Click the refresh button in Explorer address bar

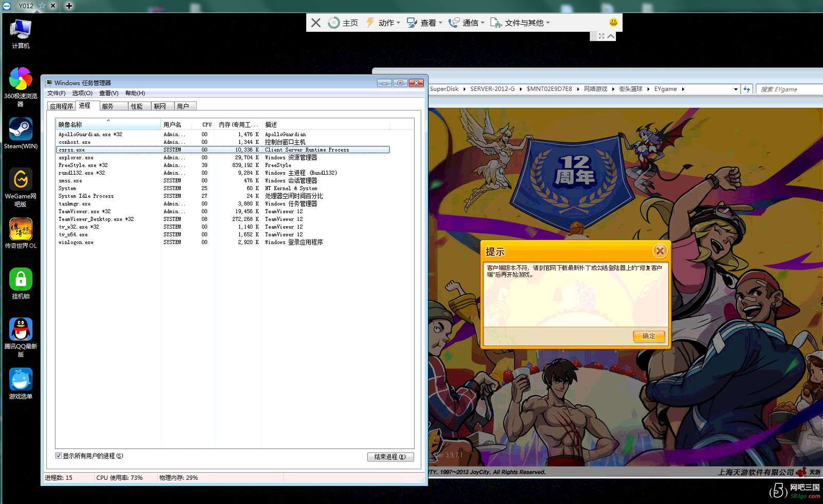tap(747, 89)
